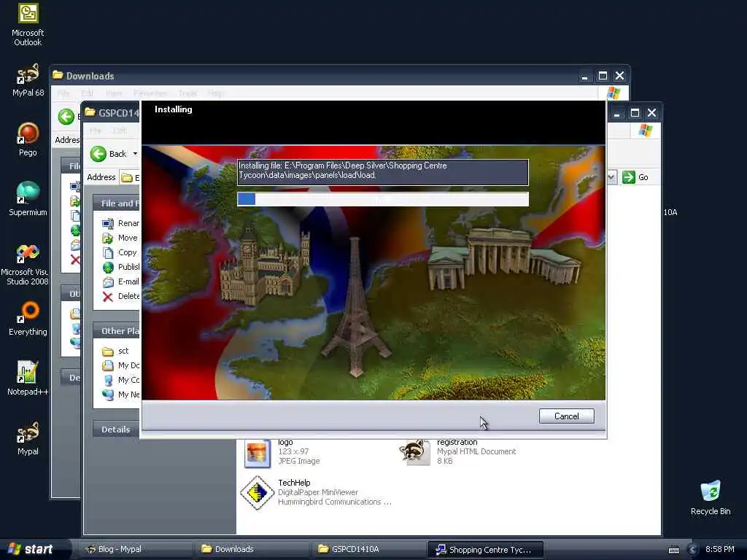Click the Installing file path text
This screenshot has height=560, width=747.
click(343, 171)
